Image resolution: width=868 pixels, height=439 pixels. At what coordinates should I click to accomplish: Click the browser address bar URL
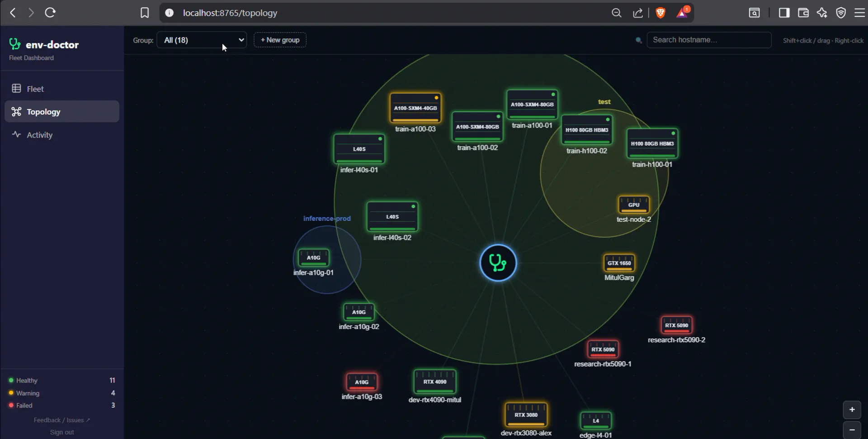pos(230,13)
